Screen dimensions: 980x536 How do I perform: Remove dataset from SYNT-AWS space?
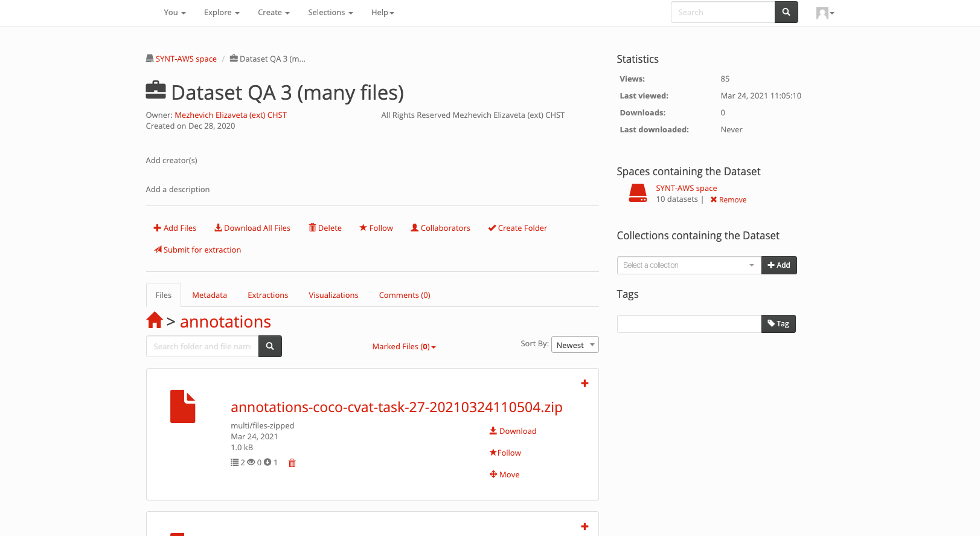pos(728,200)
